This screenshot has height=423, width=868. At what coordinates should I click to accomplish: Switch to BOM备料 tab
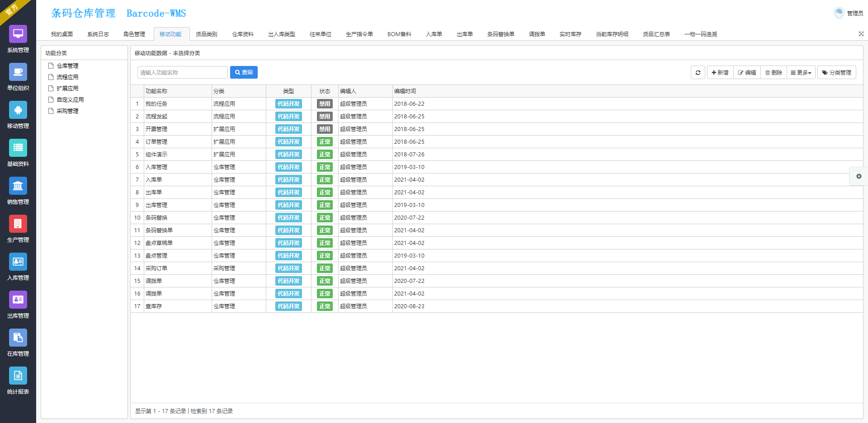tap(399, 34)
